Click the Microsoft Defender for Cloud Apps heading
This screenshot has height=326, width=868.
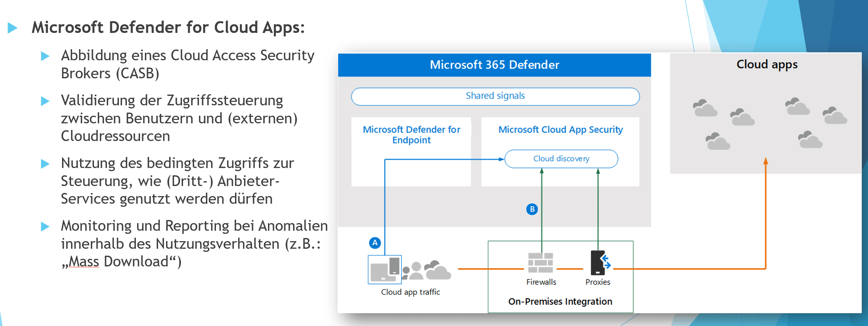tap(168, 27)
